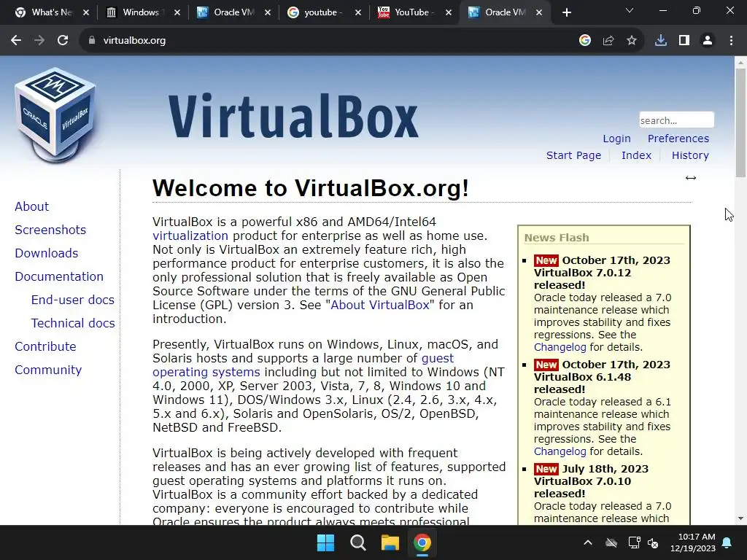Screen dimensions: 747x560
Task: Click the News Flash heading
Action: click(x=557, y=238)
